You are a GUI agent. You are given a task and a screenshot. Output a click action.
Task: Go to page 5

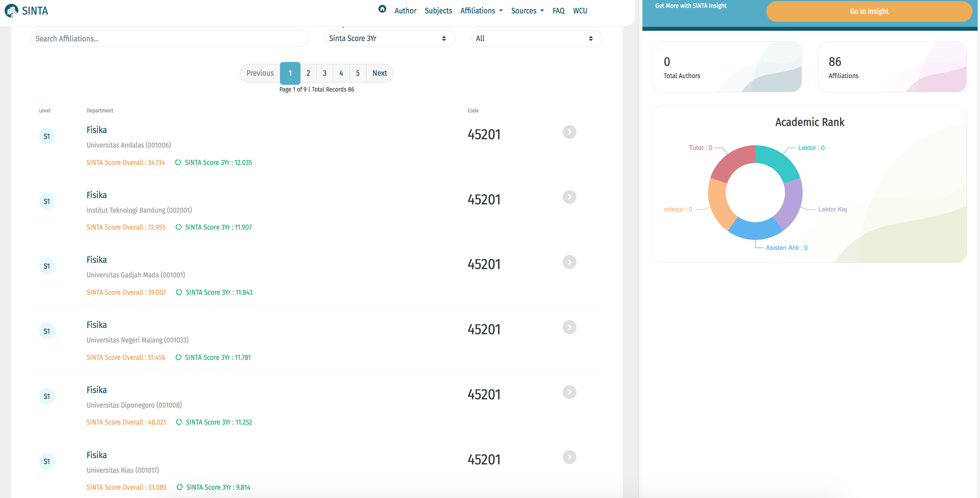click(x=358, y=73)
